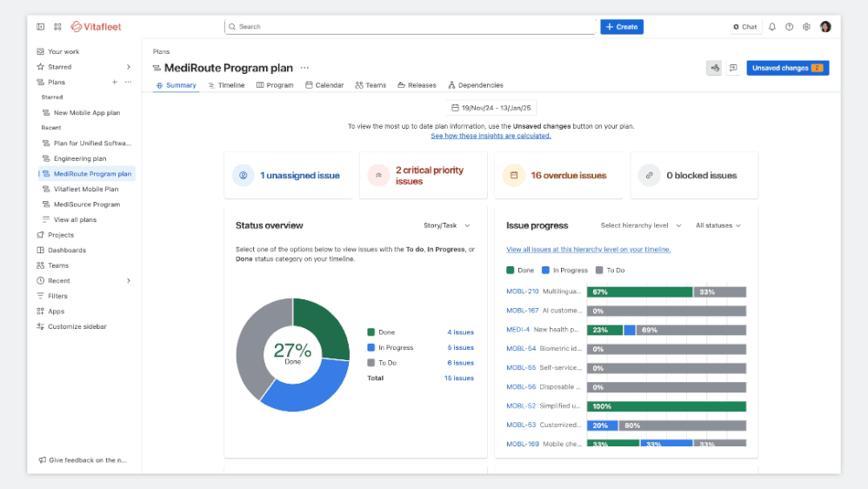The image size is (868, 489).
Task: Open settings gear icon
Action: 806,27
